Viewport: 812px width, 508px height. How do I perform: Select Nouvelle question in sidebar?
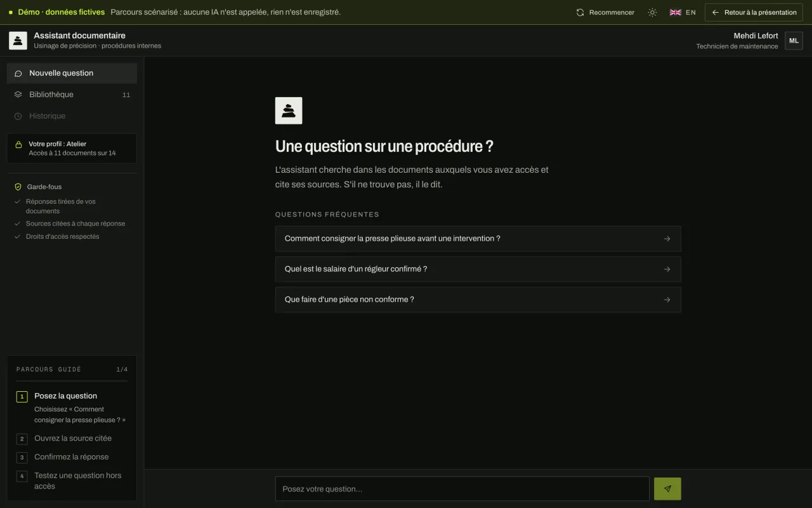(72, 73)
